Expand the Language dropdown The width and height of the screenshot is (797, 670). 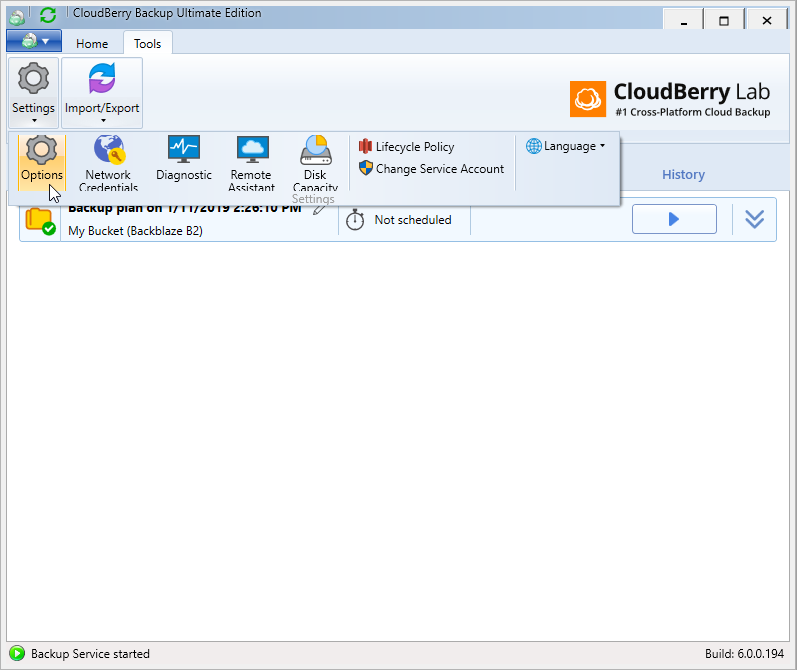click(566, 146)
